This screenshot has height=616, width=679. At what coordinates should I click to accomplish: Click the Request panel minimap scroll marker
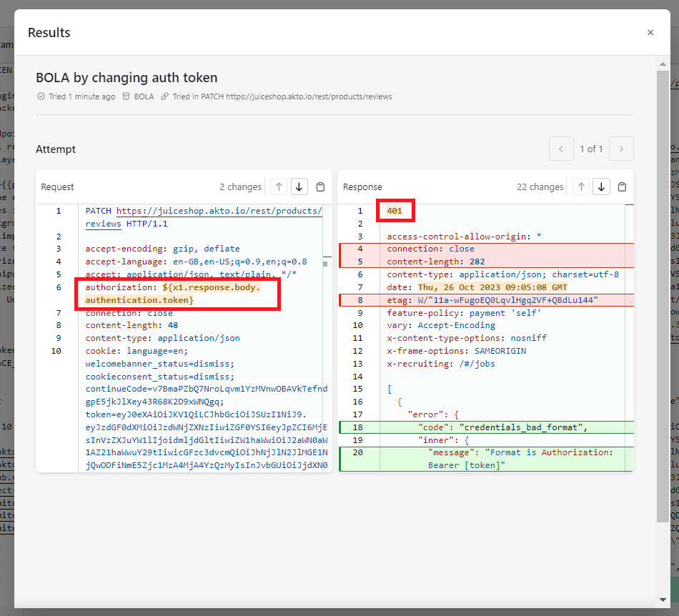point(325,264)
